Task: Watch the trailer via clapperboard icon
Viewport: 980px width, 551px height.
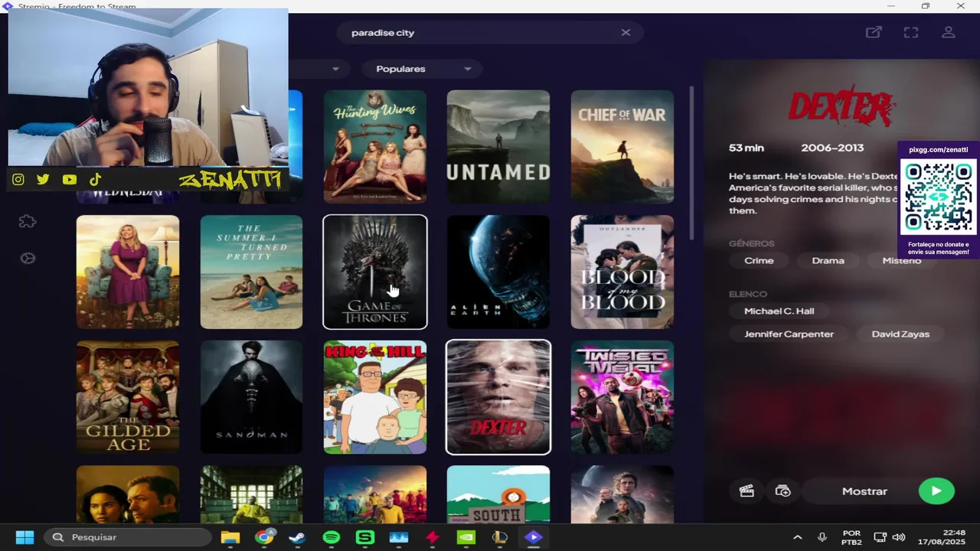Action: pos(746,491)
